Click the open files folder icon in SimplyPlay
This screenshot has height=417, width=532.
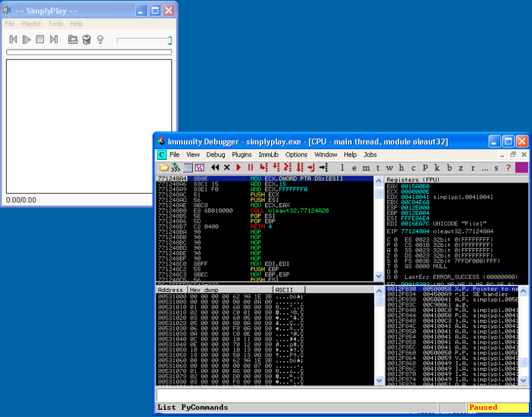73,40
